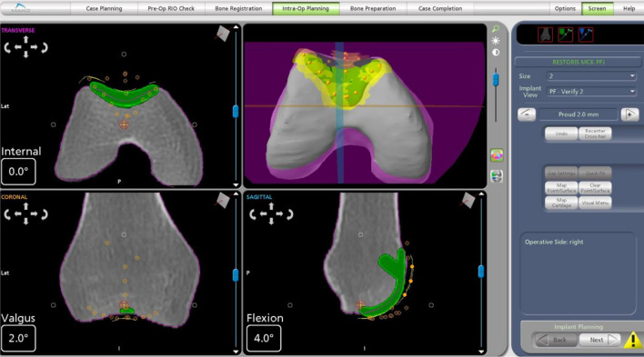Click the up arrow in Sagittal view

(271, 206)
